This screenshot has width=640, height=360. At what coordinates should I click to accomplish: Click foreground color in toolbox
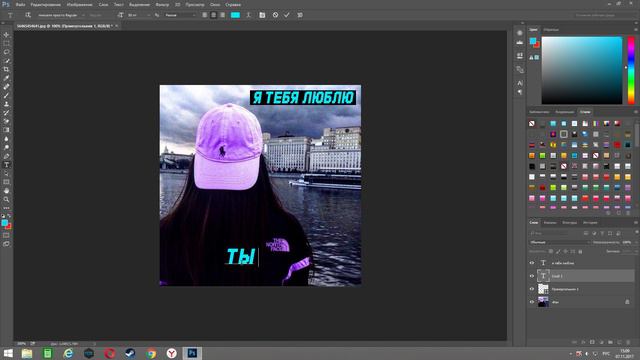(4, 223)
